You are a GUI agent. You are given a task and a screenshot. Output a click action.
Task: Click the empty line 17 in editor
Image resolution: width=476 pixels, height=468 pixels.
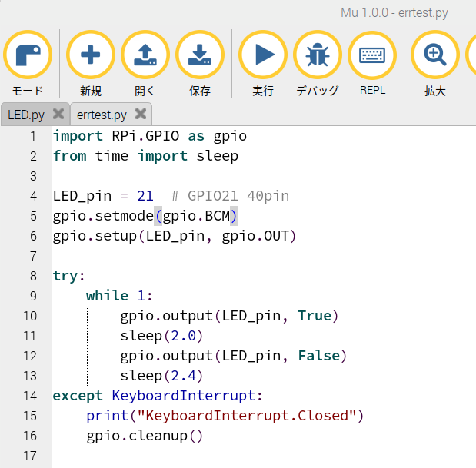tap(231, 456)
